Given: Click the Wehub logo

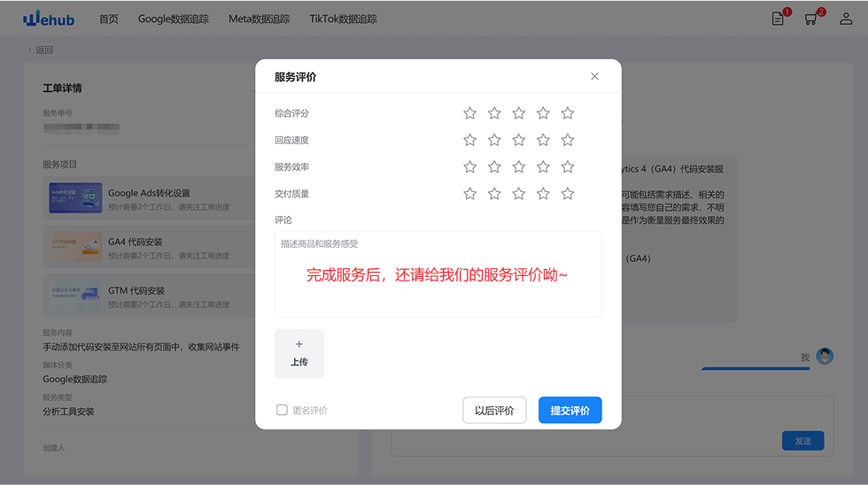Looking at the screenshot, I should pos(49,19).
